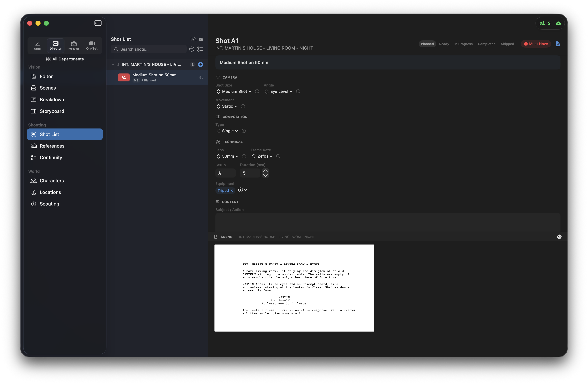Click the list view options icon
This screenshot has height=384, width=588.
coord(200,49)
